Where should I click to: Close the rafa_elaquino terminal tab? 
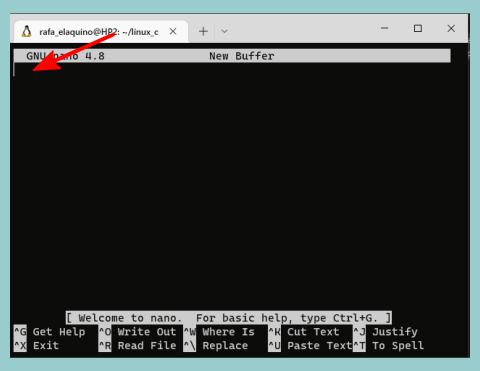(173, 31)
